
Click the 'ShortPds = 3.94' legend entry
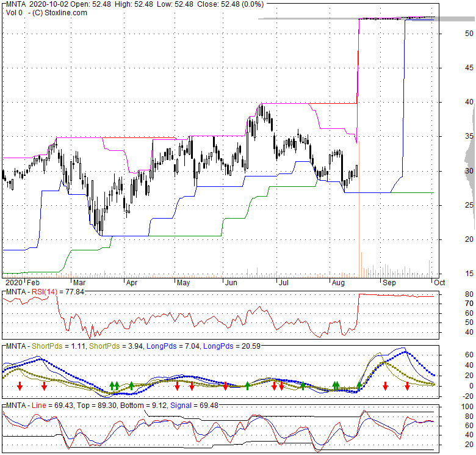pos(116,346)
